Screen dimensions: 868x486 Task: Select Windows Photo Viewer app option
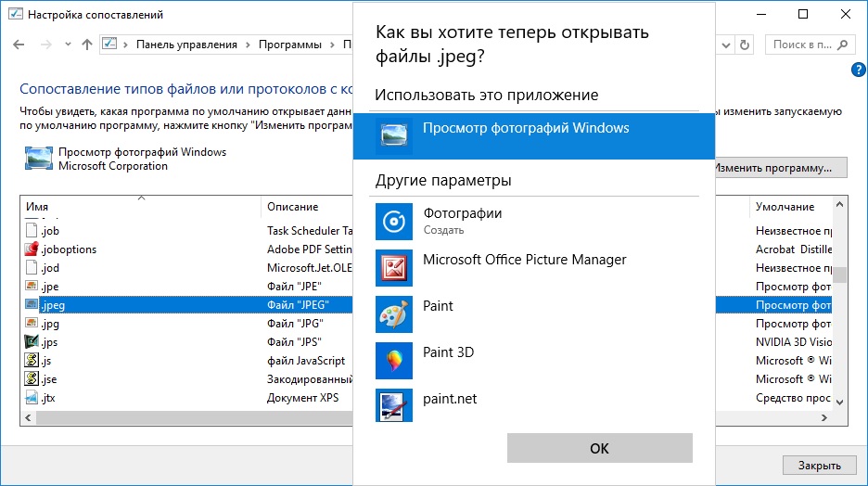533,136
